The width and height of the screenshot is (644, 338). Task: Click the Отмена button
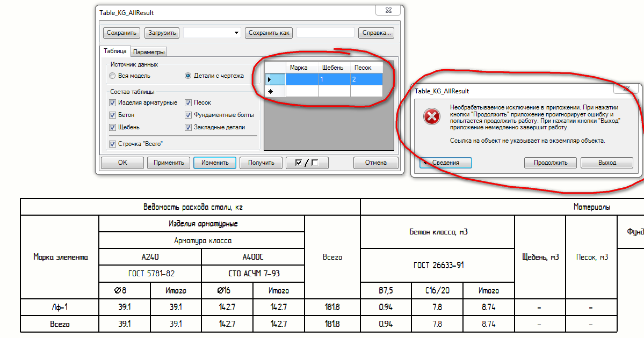click(376, 163)
